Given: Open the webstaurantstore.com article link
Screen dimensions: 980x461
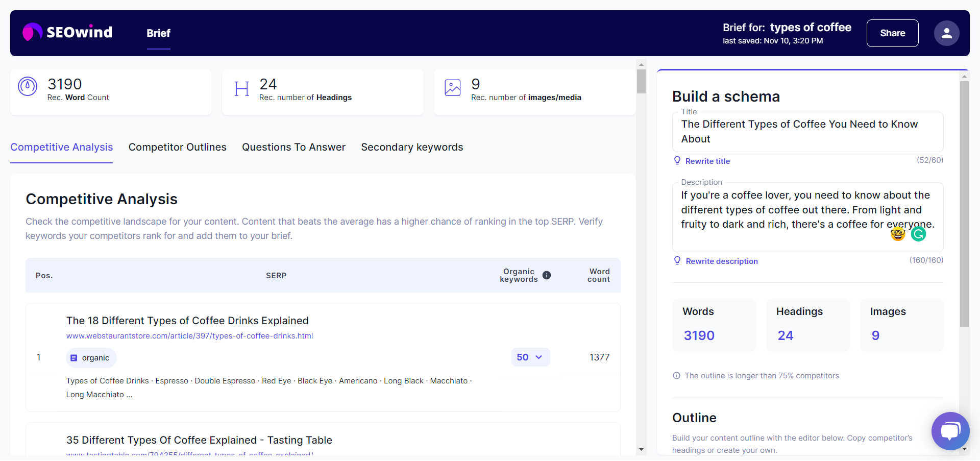Looking at the screenshot, I should tap(189, 335).
